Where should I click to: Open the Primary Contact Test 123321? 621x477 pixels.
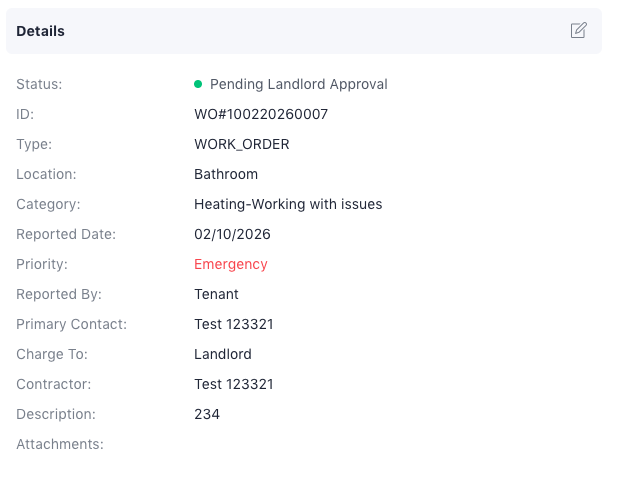click(233, 324)
